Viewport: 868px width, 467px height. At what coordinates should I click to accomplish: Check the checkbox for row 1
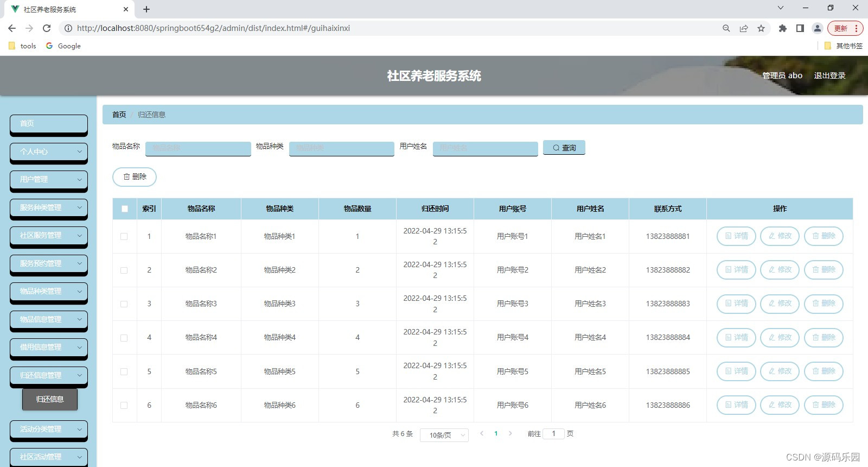[x=124, y=237]
